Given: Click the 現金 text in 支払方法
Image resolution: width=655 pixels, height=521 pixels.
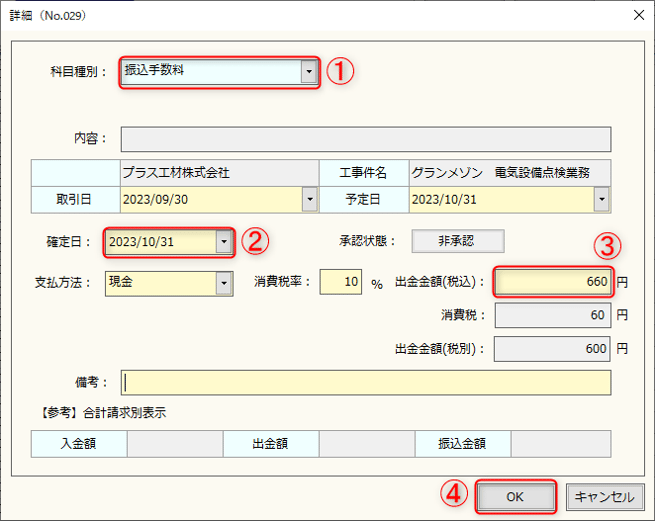Looking at the screenshot, I should click(121, 281).
